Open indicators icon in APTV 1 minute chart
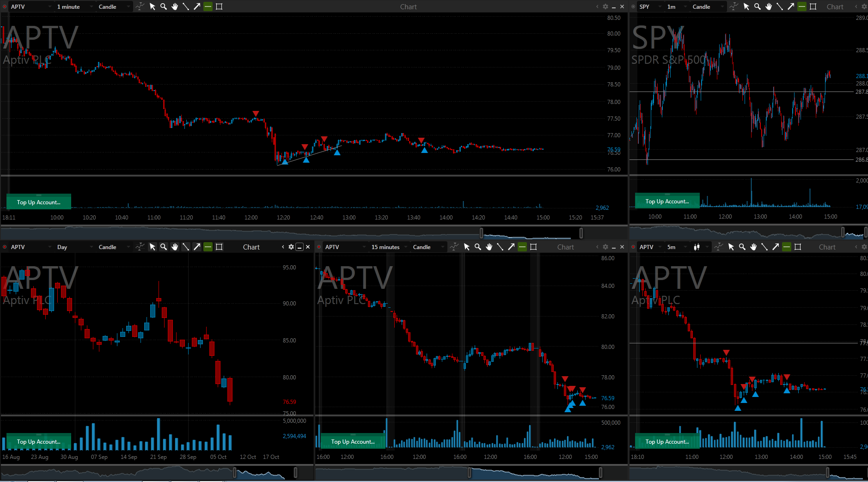Image resolution: width=868 pixels, height=482 pixels. pos(140,6)
